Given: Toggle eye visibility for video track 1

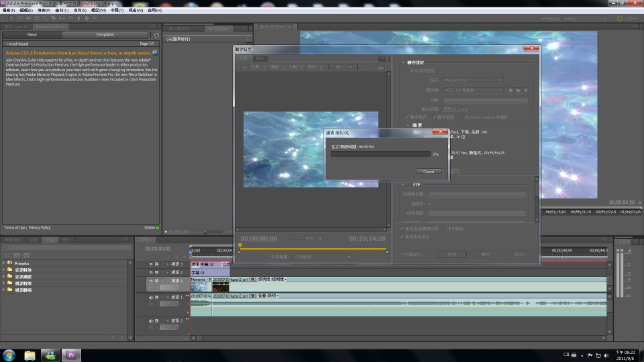Looking at the screenshot, I should point(150,281).
